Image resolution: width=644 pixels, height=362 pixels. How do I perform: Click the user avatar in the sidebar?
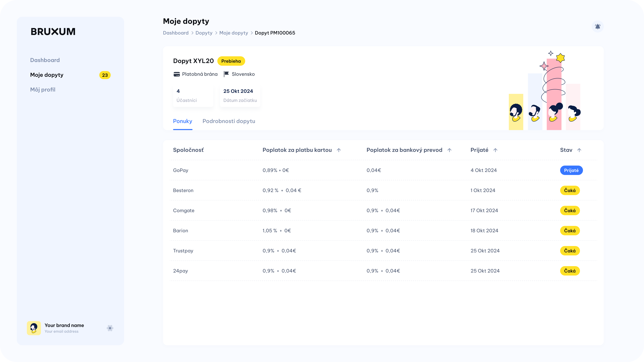pos(34,328)
